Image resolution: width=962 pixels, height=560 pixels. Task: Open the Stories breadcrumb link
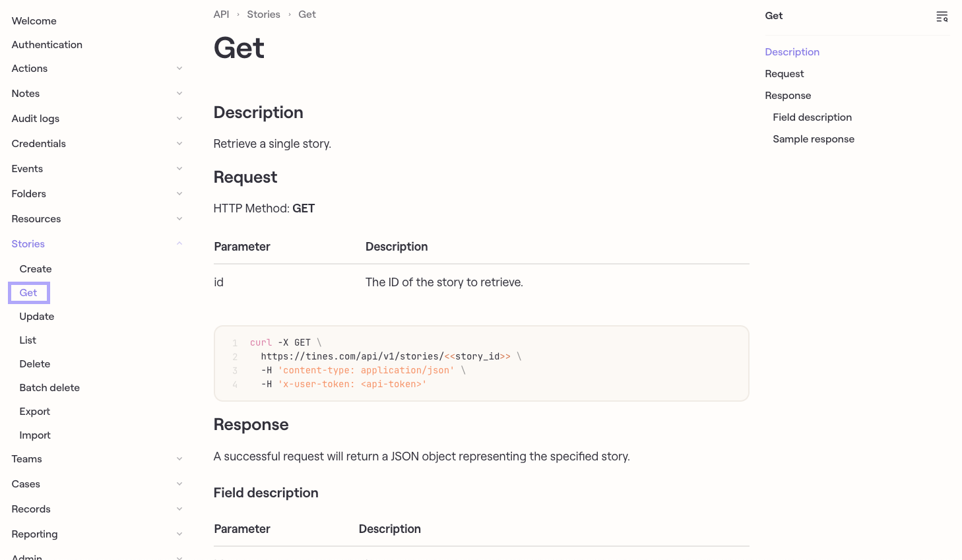coord(263,15)
